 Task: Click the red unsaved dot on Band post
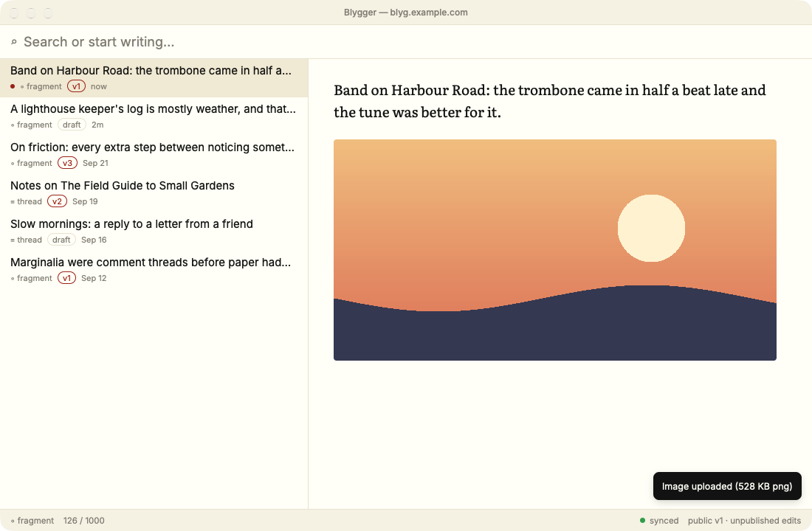(x=13, y=86)
